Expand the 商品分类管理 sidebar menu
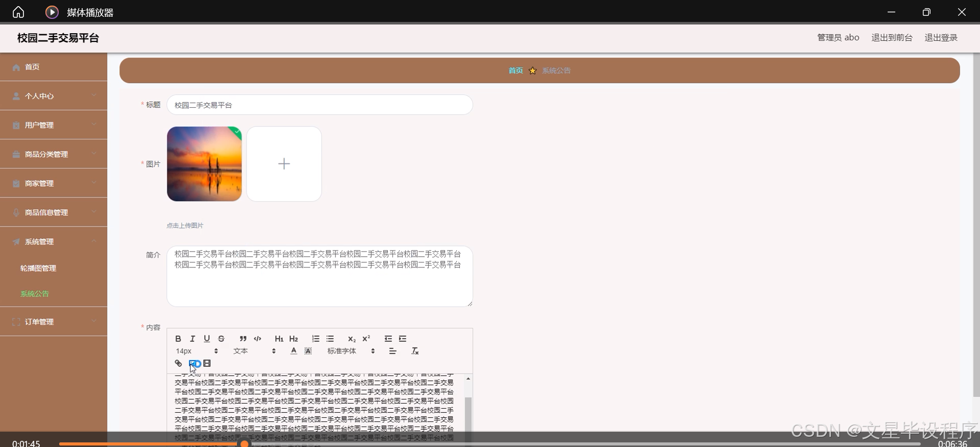 click(x=54, y=154)
